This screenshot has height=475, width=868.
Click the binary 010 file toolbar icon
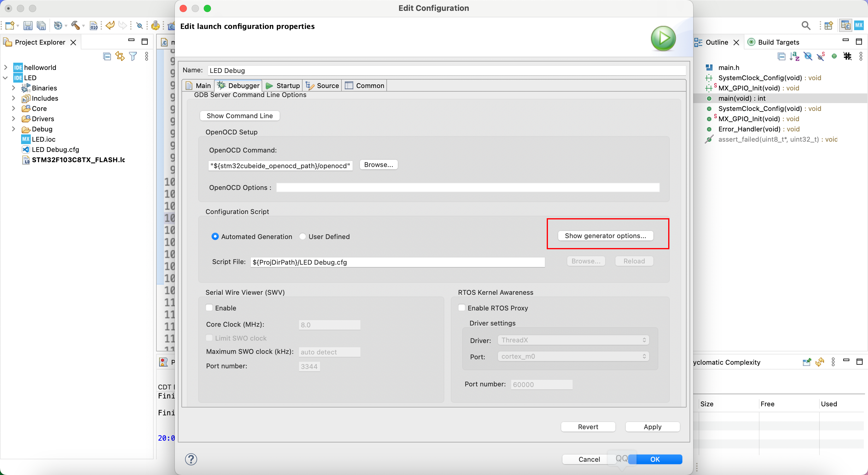[94, 25]
